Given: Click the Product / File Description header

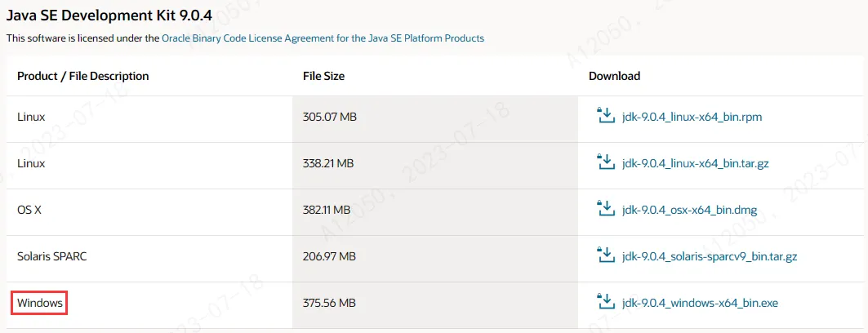Looking at the screenshot, I should coord(83,76).
